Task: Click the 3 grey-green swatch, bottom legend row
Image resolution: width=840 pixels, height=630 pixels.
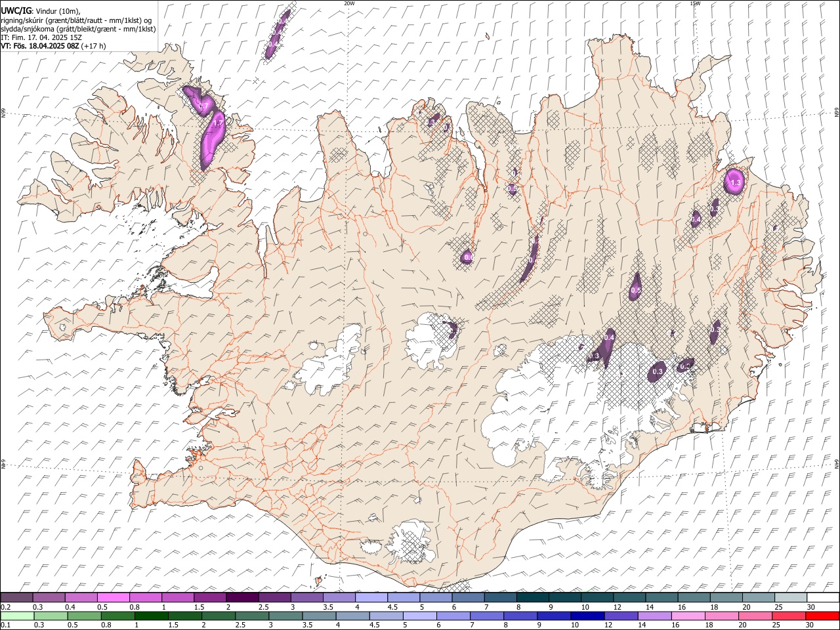Action: (x=285, y=616)
